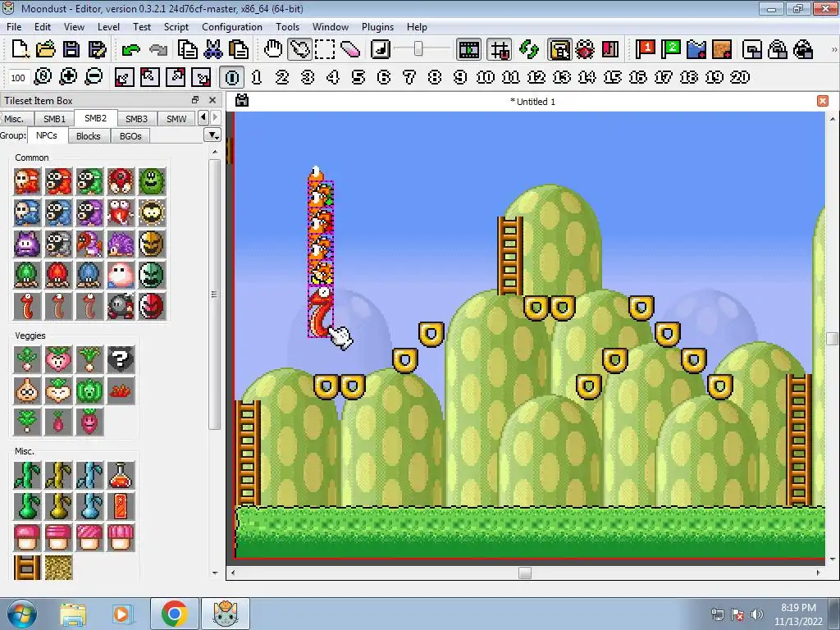Open Chrome from the taskbar
The width and height of the screenshot is (840, 630).
(174, 614)
